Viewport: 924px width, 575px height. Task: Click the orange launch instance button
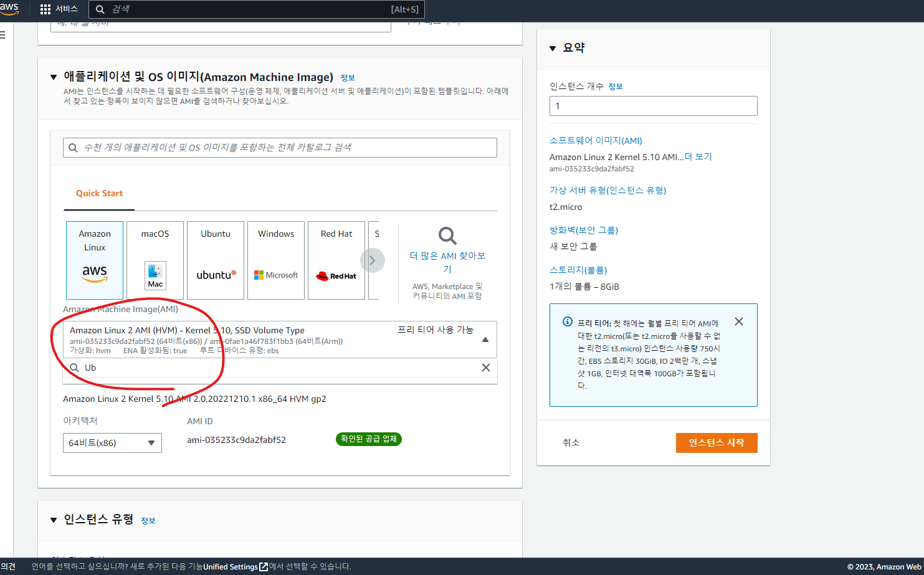coord(717,443)
